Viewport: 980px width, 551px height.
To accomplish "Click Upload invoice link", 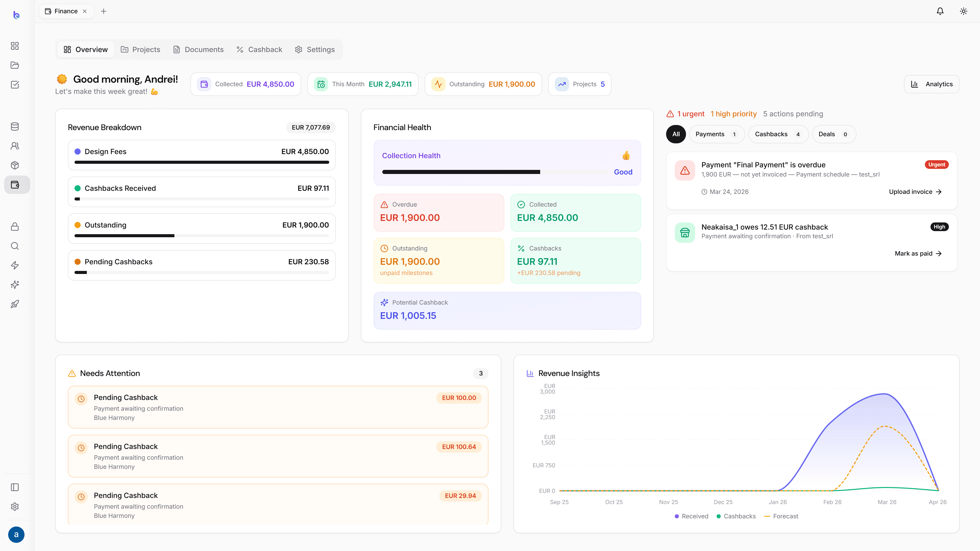I will click(x=915, y=192).
